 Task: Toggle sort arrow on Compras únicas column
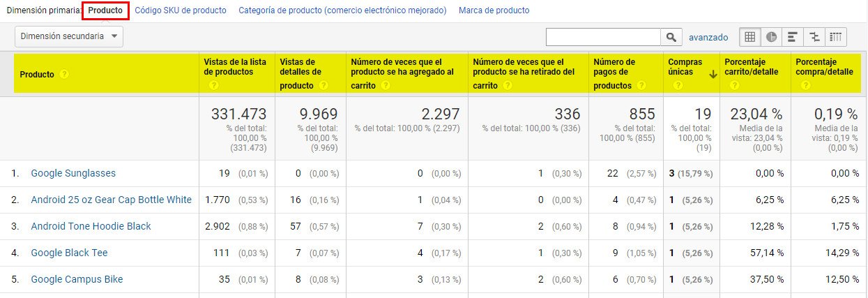coord(713,74)
